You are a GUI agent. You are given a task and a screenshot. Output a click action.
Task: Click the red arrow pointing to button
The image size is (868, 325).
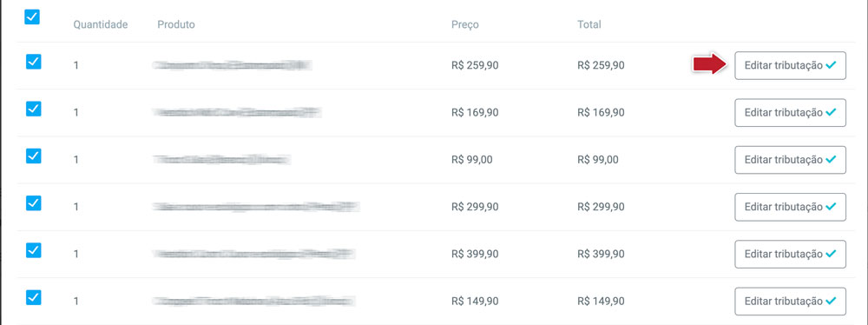point(710,64)
